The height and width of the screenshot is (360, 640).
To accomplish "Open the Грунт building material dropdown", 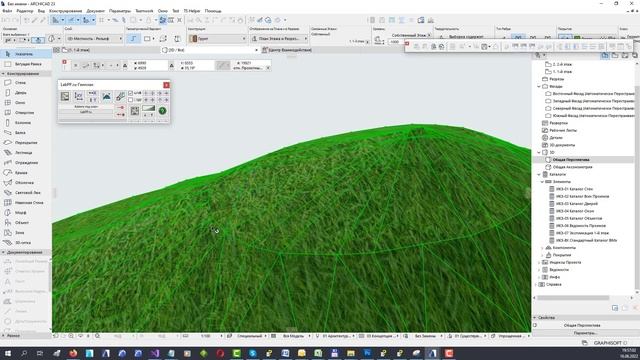I will click(x=218, y=38).
